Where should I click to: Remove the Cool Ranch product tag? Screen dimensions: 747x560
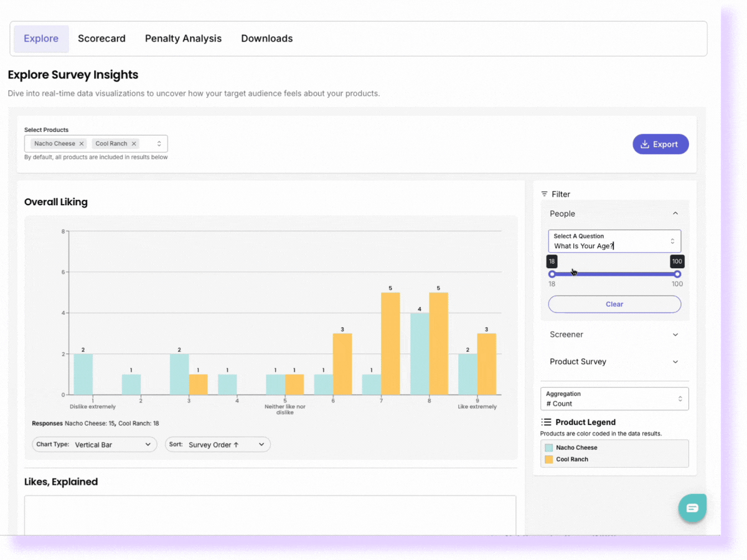(x=134, y=144)
